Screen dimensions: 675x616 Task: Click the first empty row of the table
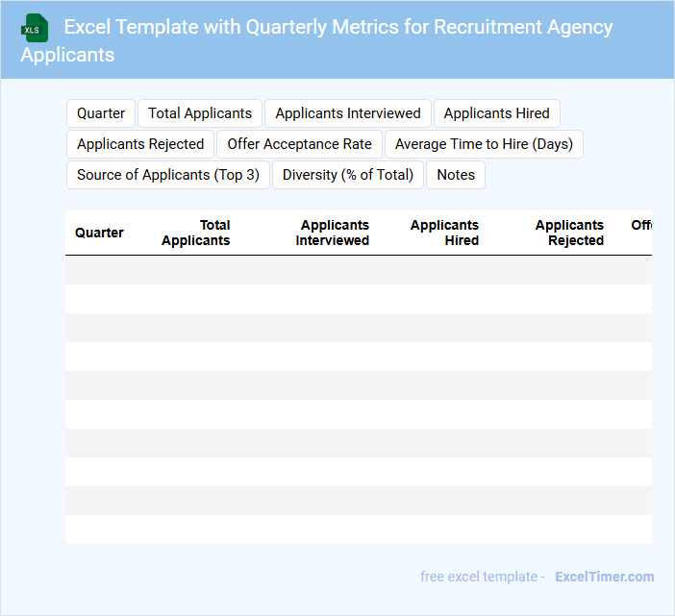click(358, 270)
